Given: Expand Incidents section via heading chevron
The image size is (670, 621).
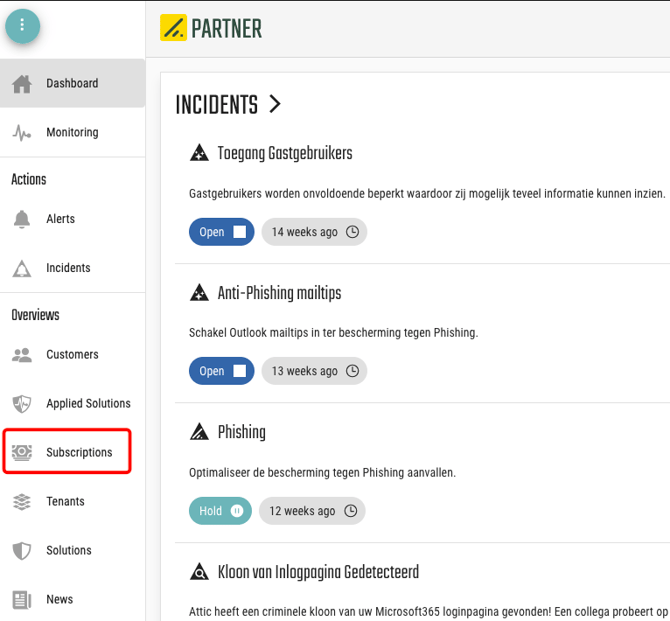Looking at the screenshot, I should [275, 104].
